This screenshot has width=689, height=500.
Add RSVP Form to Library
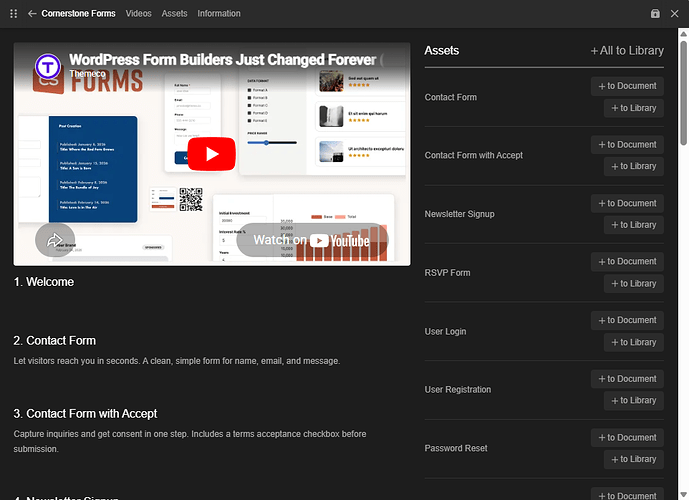click(634, 284)
